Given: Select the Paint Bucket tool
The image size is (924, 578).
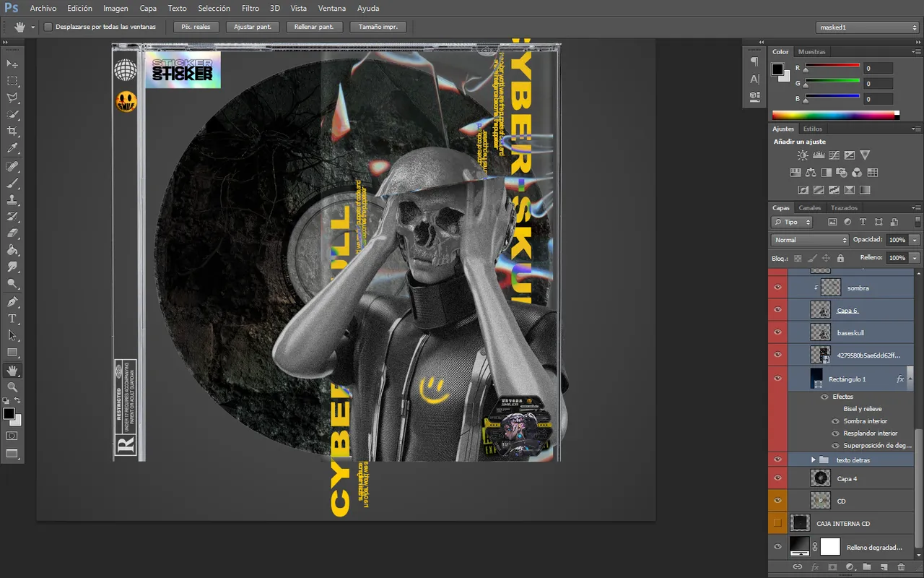Looking at the screenshot, I should [x=12, y=251].
